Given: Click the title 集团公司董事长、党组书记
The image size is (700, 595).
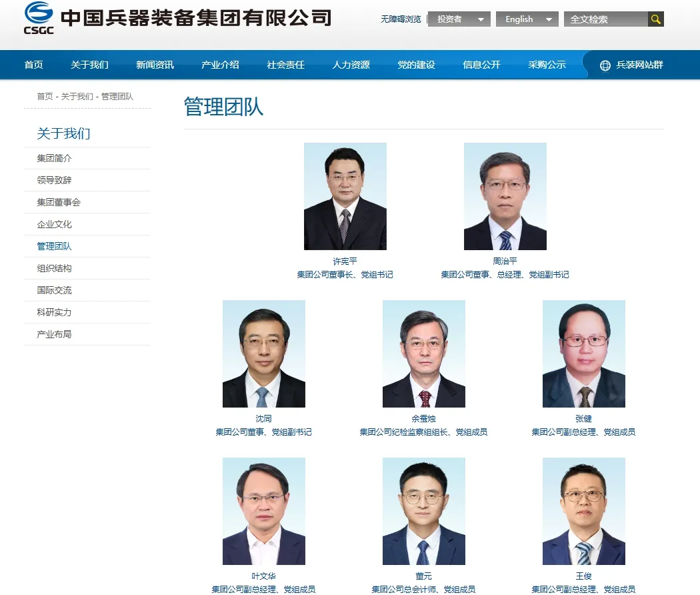Looking at the screenshot, I should pyautogui.click(x=345, y=275).
